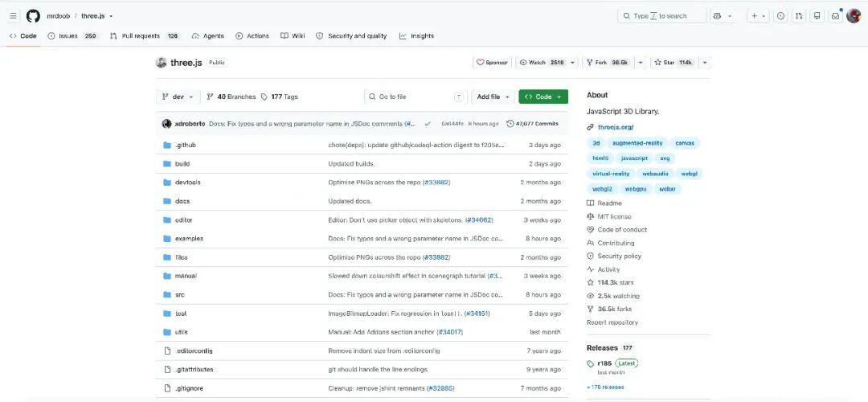This screenshot has width=868, height=402.
Task: Expand the Watch notifications dropdown arrow
Action: pos(573,63)
